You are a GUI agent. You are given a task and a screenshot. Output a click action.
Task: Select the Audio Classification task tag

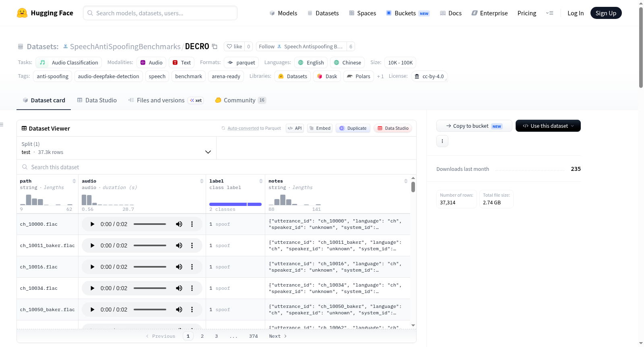[x=69, y=62]
